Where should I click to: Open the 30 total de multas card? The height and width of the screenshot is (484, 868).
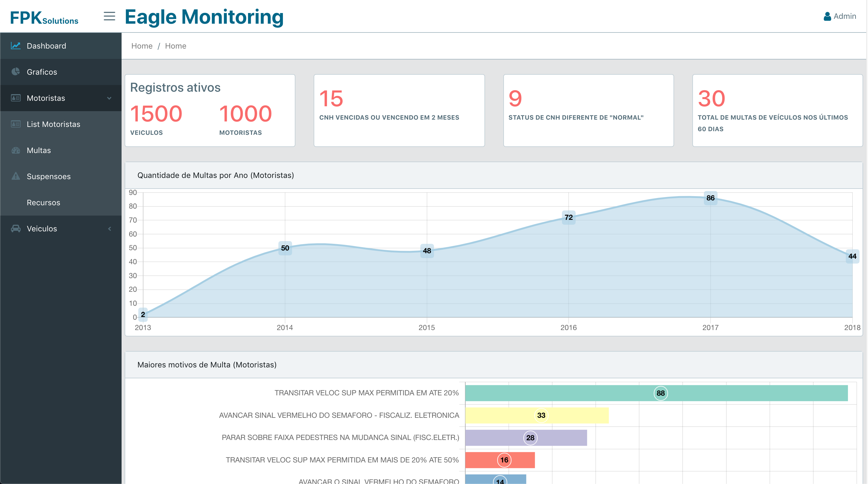(x=777, y=111)
